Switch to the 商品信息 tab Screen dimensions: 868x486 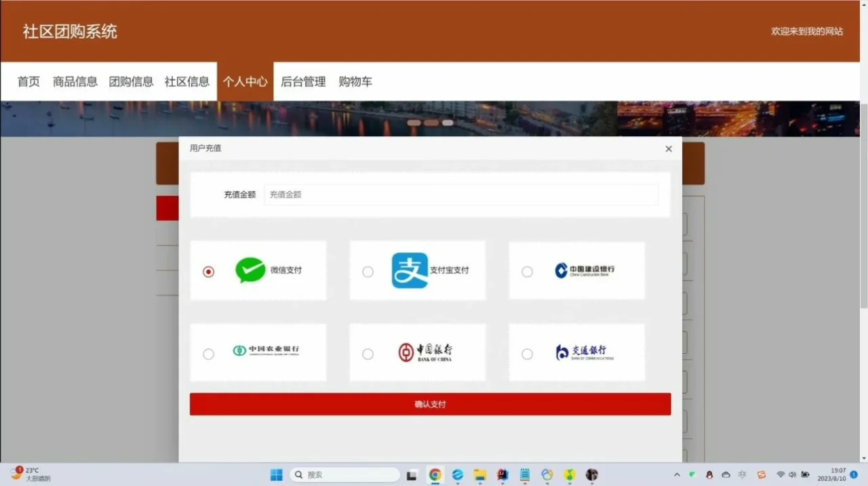pos(75,81)
